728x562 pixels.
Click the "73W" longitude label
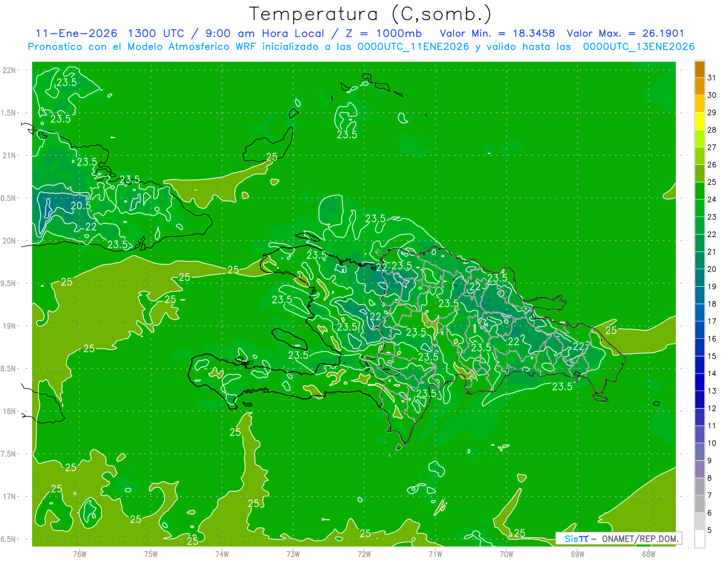tap(293, 554)
